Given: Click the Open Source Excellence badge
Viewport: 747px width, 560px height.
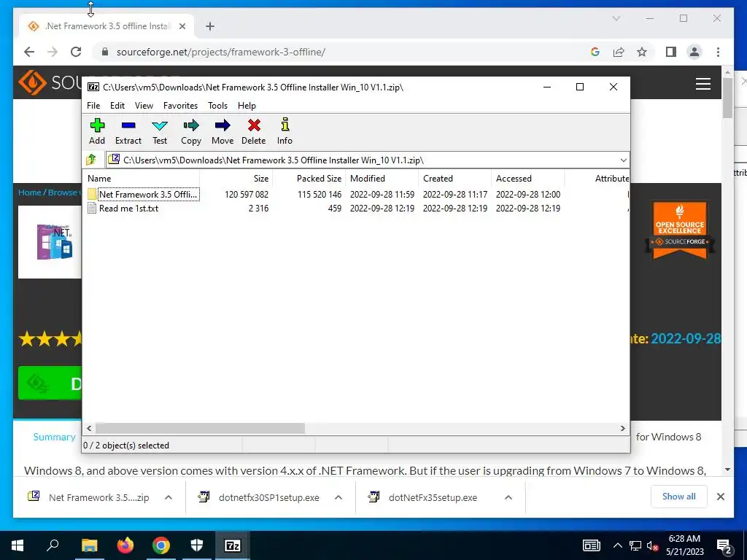Looking at the screenshot, I should pos(680,230).
